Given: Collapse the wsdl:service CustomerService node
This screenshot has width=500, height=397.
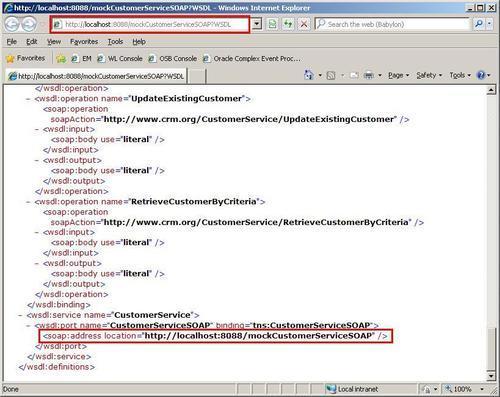Looking at the screenshot, I should 20,315.
